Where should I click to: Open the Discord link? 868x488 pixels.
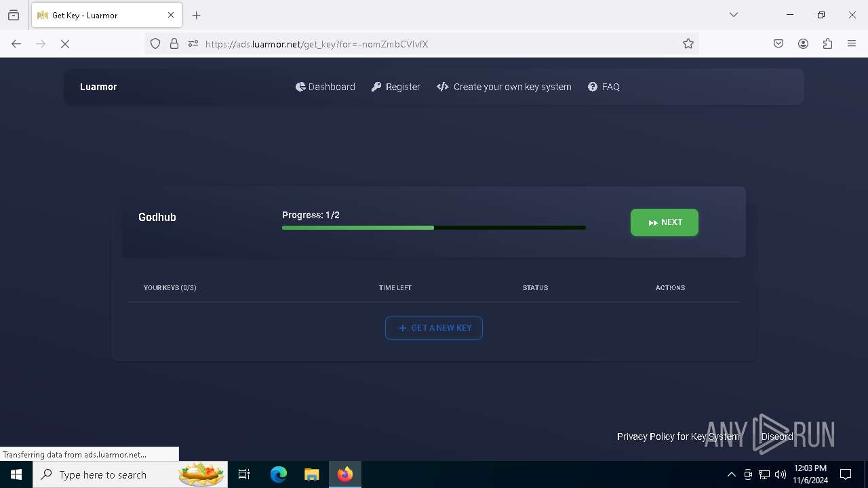(777, 436)
